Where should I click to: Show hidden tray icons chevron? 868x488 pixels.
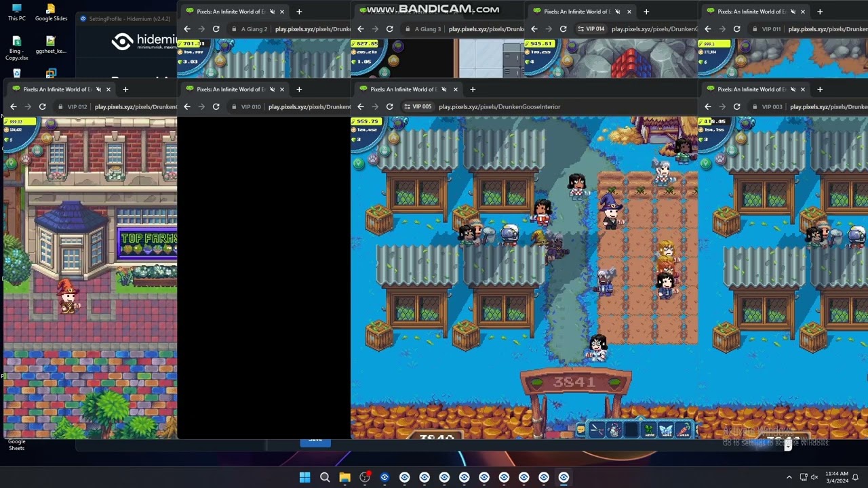click(789, 477)
